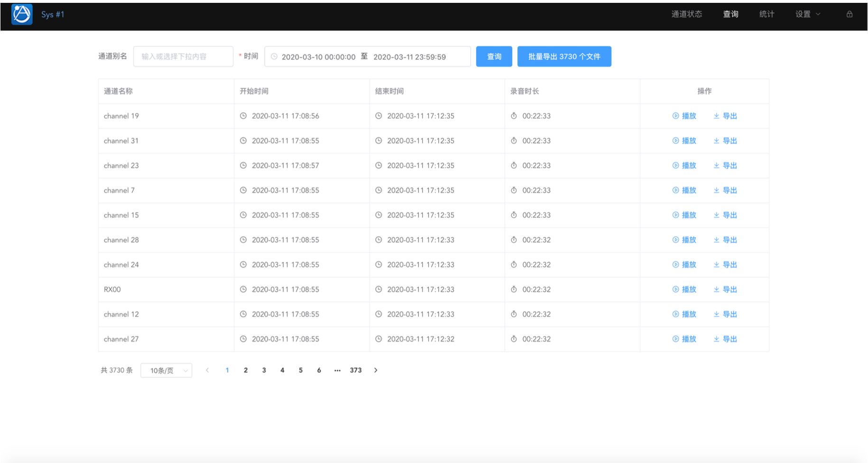
Task: Export the channel 31 recording
Action: (x=725, y=141)
